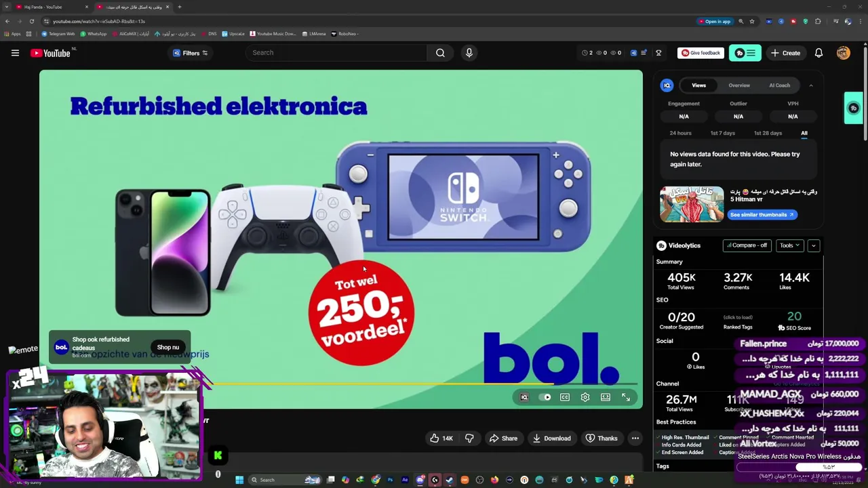This screenshot has width=868, height=488.
Task: Click the Share button
Action: point(503,439)
